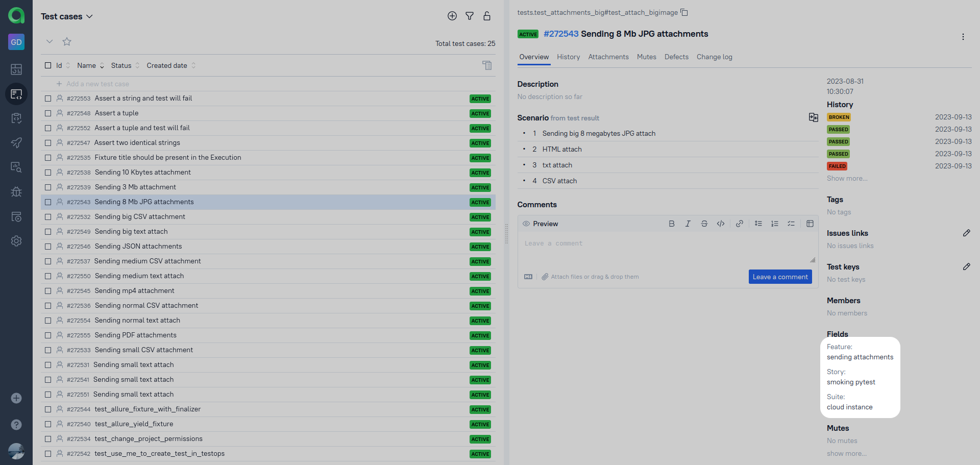
Task: Click Show more under History
Action: click(847, 179)
